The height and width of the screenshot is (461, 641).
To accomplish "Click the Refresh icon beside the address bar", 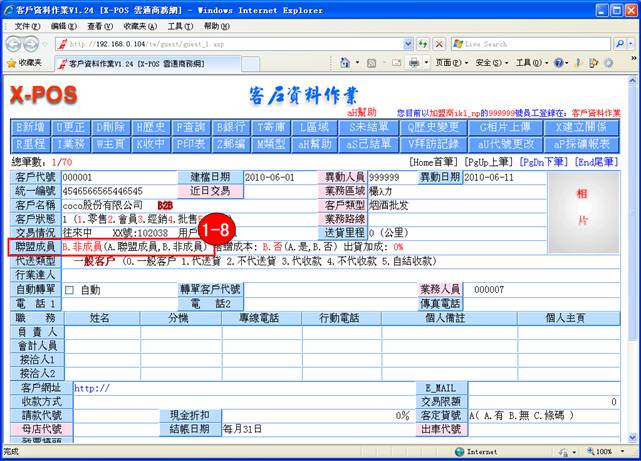I will [423, 44].
